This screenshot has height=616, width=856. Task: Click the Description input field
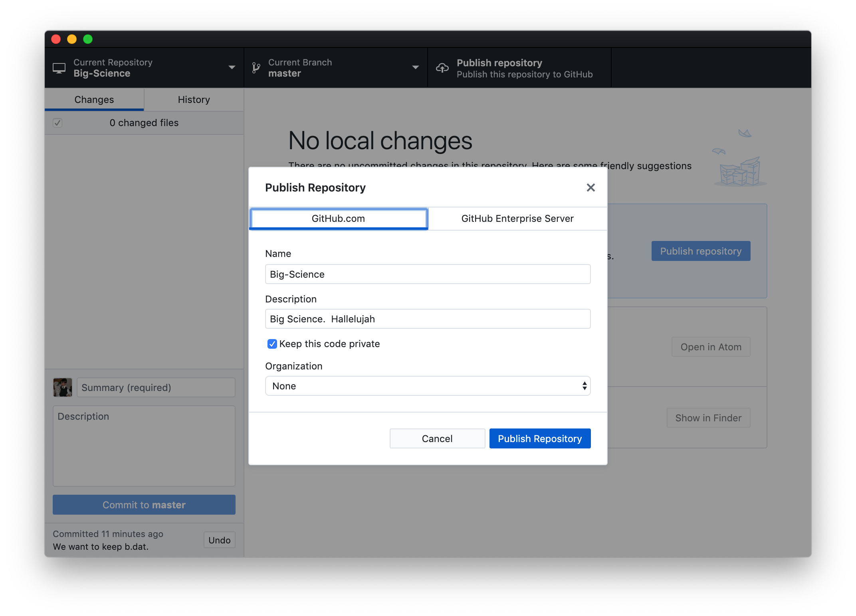(x=427, y=319)
